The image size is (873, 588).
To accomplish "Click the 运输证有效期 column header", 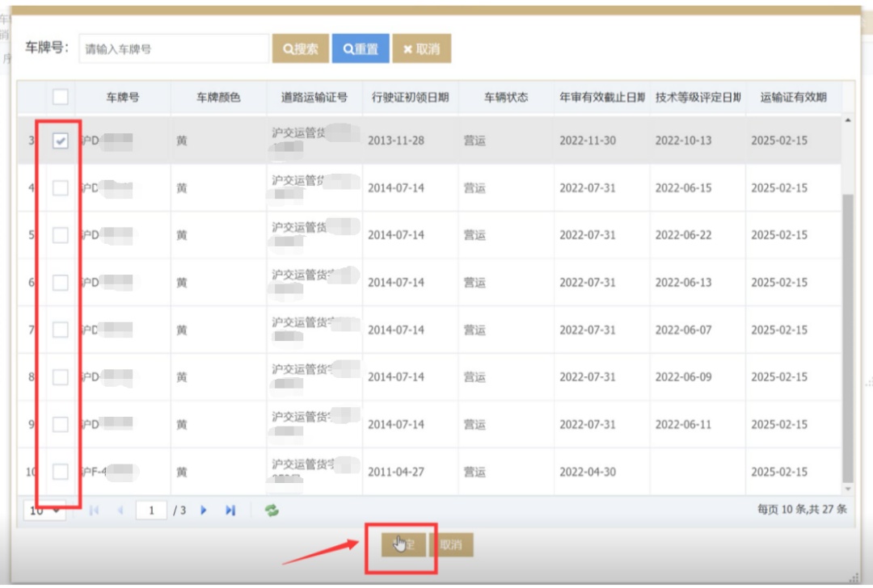I will point(793,98).
